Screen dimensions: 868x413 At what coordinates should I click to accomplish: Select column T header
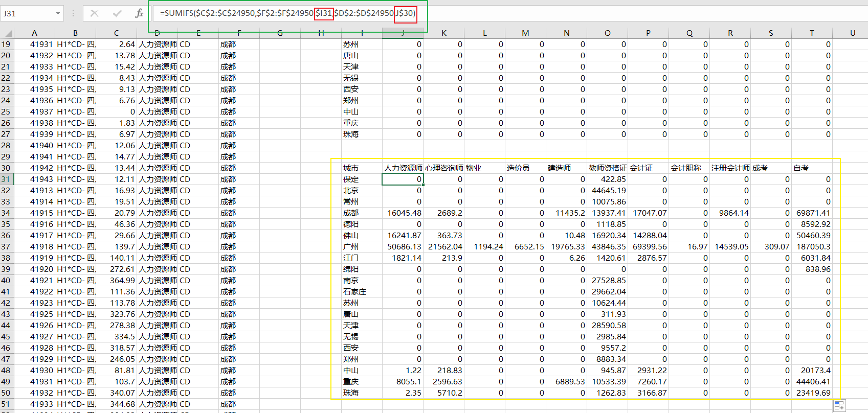[812, 33]
